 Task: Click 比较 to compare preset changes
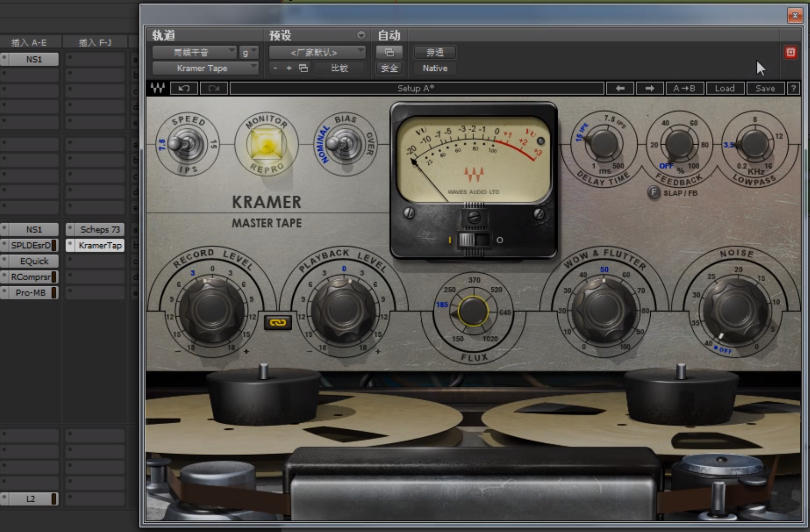[x=340, y=68]
